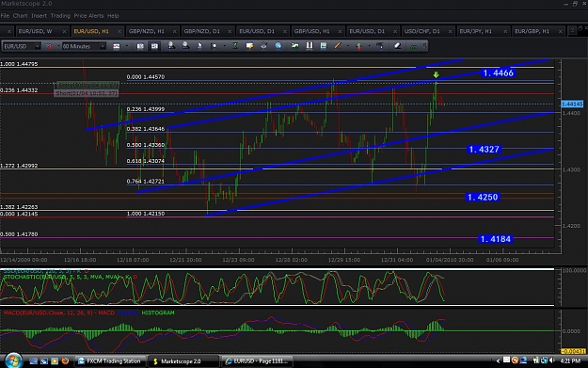
Task: Close the USD/CHF, D1 tab
Action: (x=450, y=31)
